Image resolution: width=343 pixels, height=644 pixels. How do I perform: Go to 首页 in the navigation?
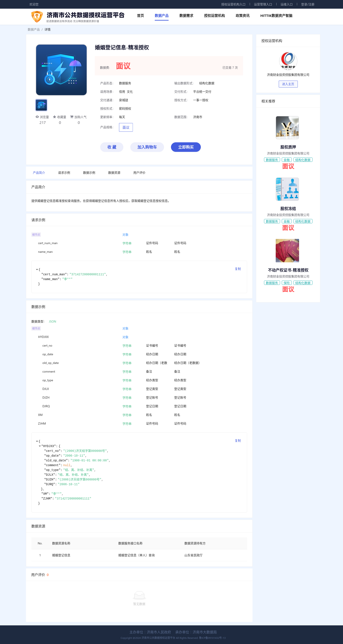click(x=140, y=16)
